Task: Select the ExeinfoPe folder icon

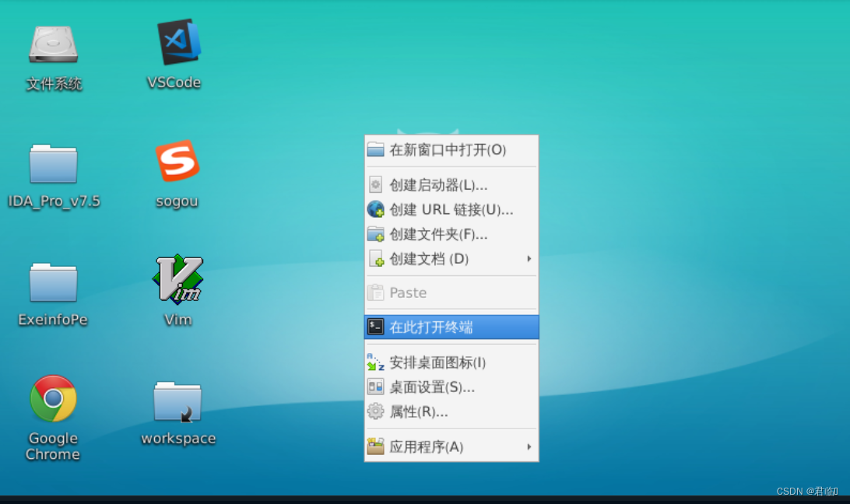Action: click(x=53, y=282)
